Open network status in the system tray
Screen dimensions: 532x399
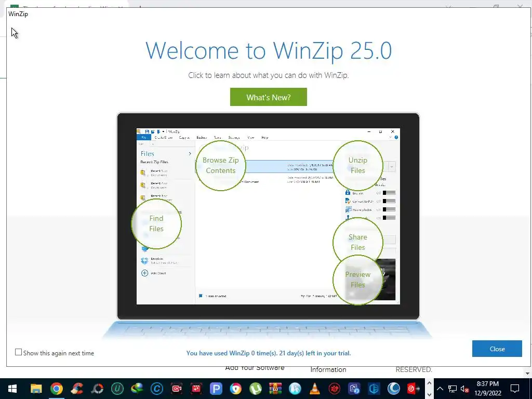[x=453, y=389]
